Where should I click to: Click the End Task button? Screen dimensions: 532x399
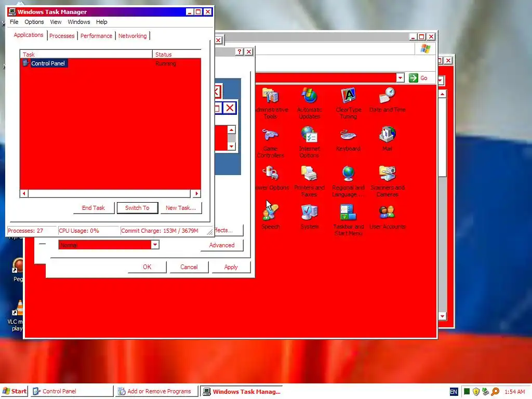point(94,208)
